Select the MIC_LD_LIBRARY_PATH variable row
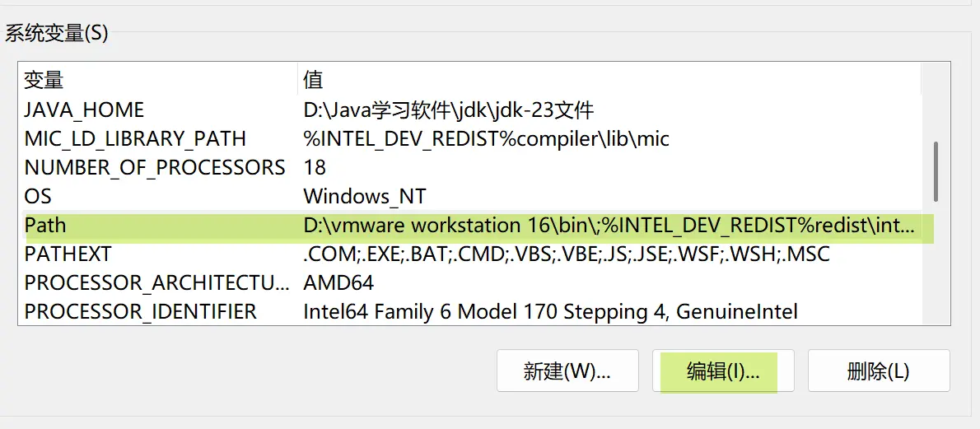Image resolution: width=980 pixels, height=429 pixels. (472, 139)
